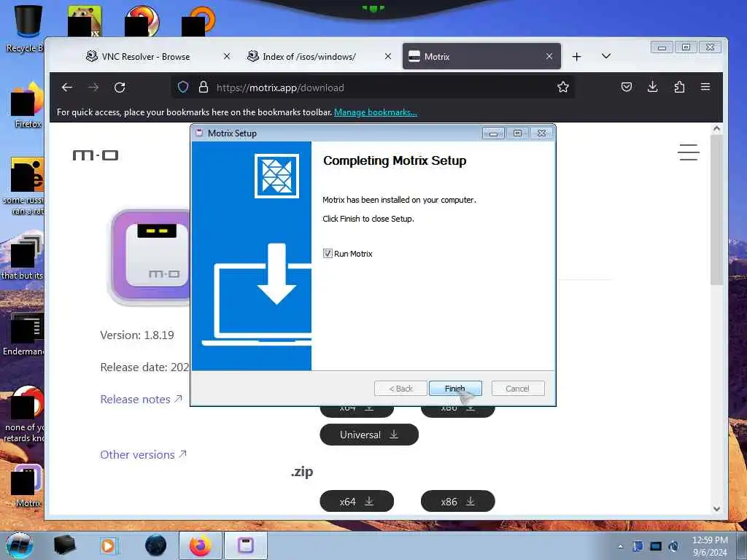Click the Cancel button in Motrix Setup
This screenshot has height=560, width=747.
pyautogui.click(x=517, y=389)
